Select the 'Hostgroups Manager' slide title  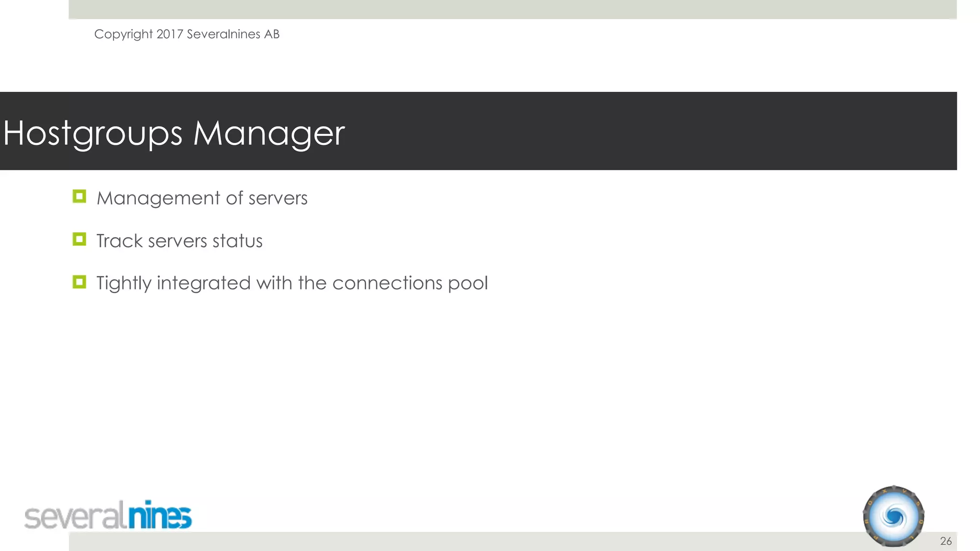coord(174,133)
